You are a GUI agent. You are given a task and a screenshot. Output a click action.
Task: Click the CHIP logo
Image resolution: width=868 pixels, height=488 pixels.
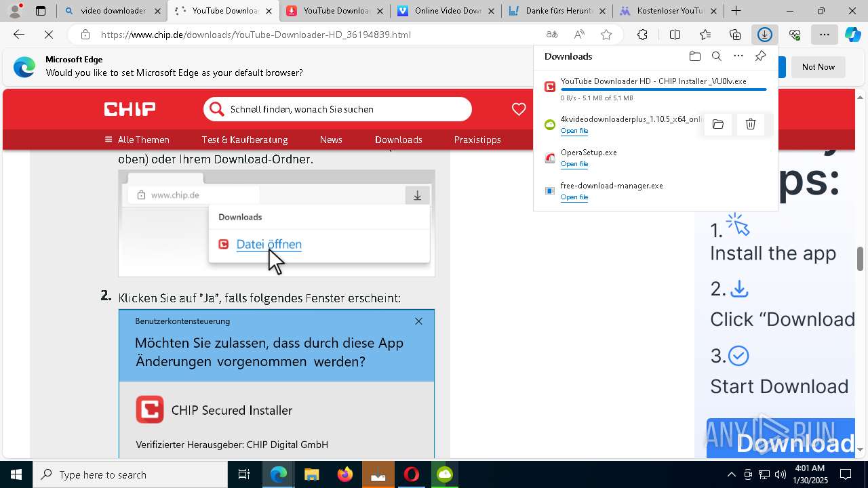tap(130, 109)
